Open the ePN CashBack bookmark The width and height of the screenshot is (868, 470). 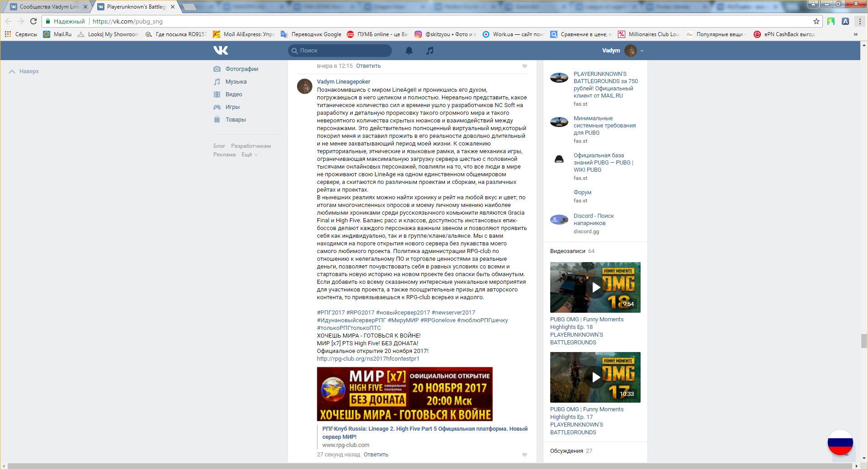784,34
